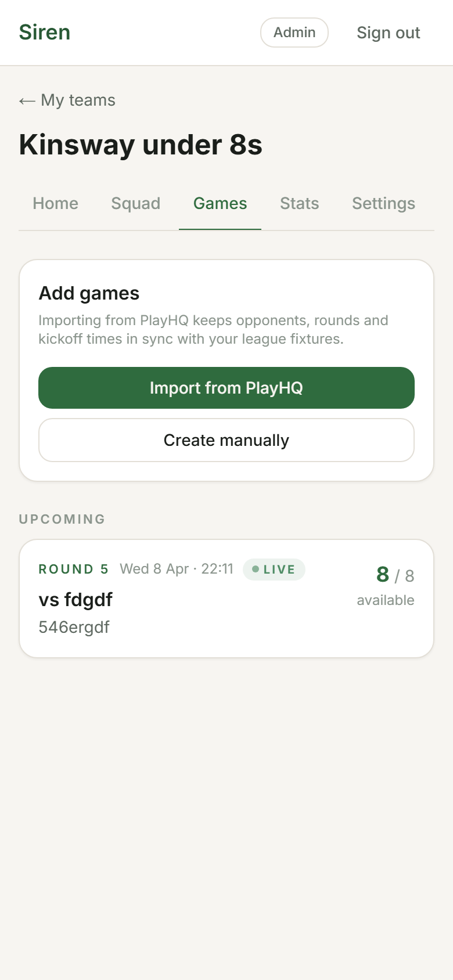Image resolution: width=453 pixels, height=980 pixels.
Task: Click the Upcoming section label
Action: (x=62, y=519)
